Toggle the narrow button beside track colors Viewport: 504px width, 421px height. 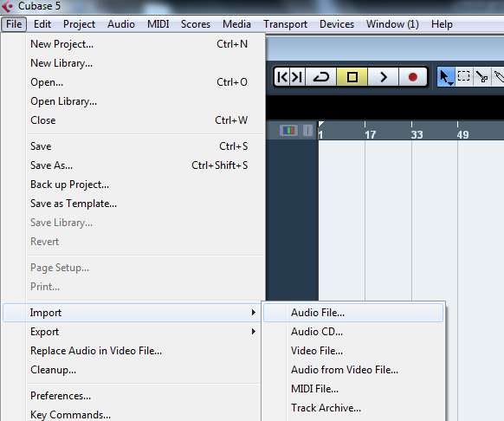[307, 130]
